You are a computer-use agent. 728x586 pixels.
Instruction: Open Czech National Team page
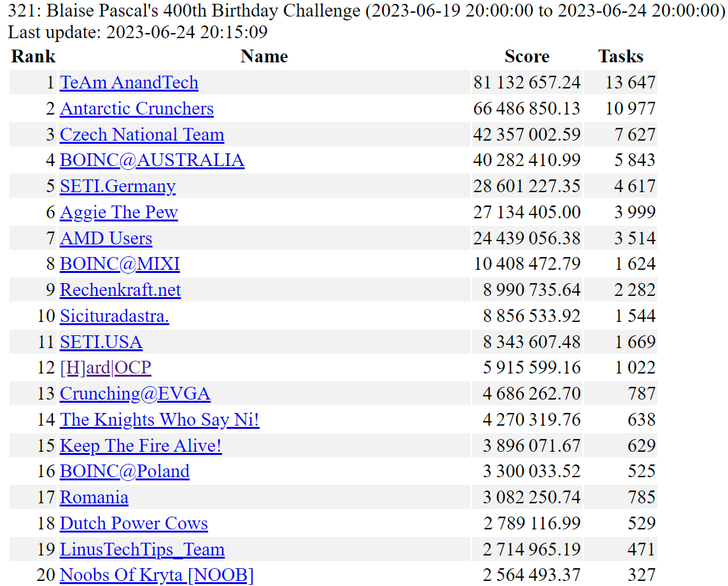point(142,135)
